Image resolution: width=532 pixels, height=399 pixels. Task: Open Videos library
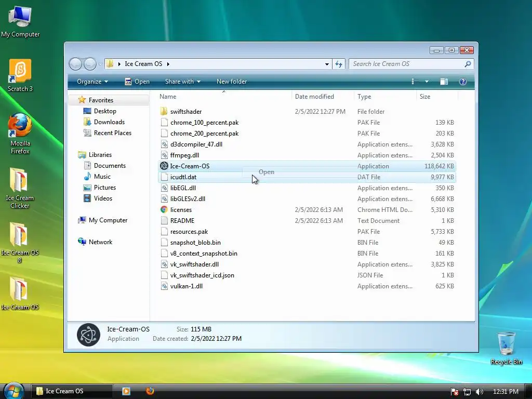(103, 198)
